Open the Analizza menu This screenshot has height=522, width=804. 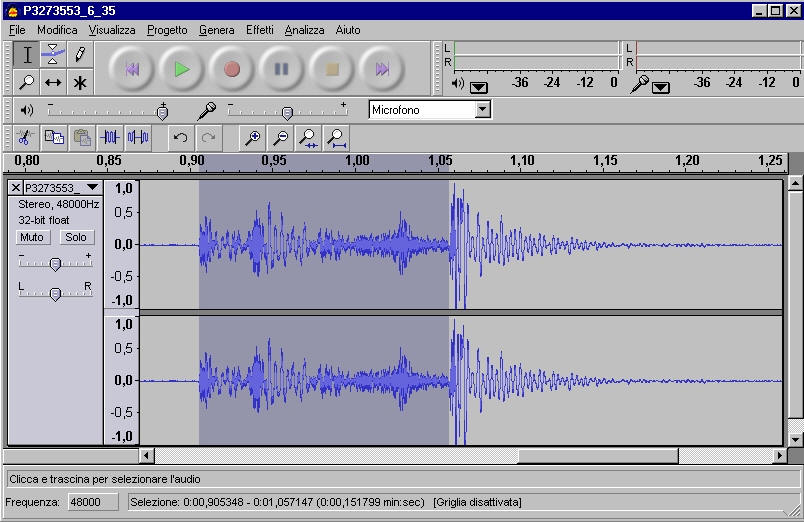click(305, 30)
